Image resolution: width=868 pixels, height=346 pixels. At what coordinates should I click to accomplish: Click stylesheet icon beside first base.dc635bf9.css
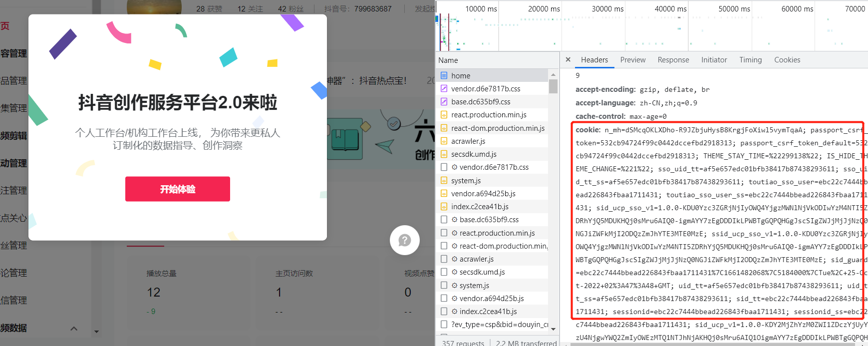(x=444, y=101)
